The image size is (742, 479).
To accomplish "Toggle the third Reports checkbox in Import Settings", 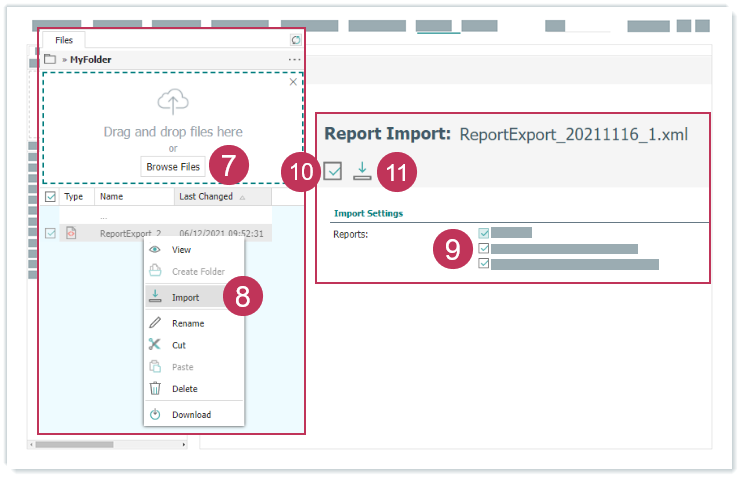I will pyautogui.click(x=484, y=264).
